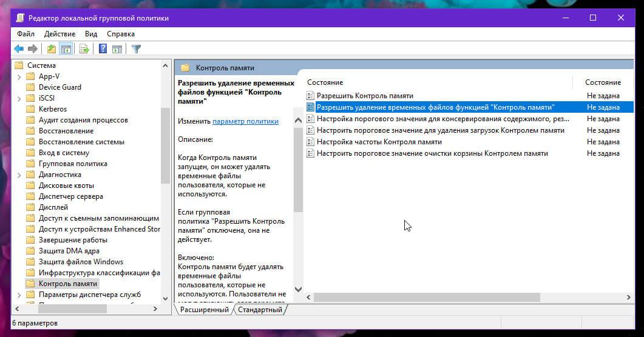Select the Дисплей tree item

53,207
